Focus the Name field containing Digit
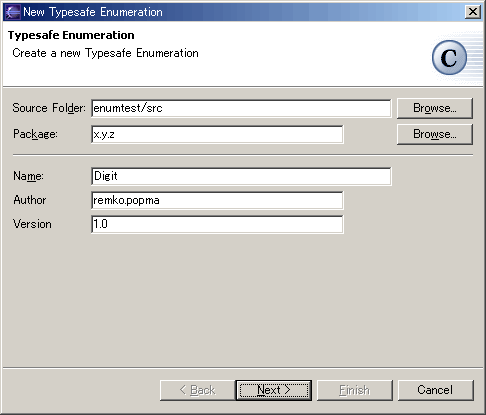Image resolution: width=486 pixels, height=415 pixels. [x=241, y=176]
